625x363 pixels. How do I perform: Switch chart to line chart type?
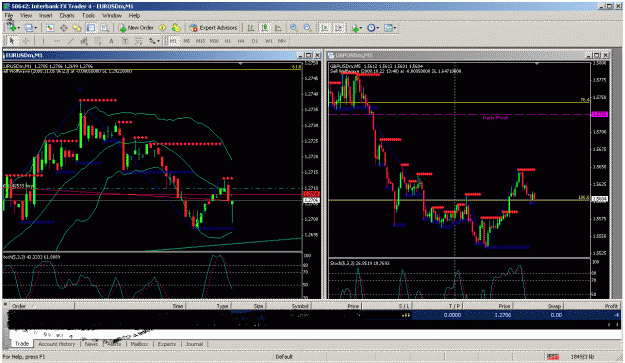278,27
